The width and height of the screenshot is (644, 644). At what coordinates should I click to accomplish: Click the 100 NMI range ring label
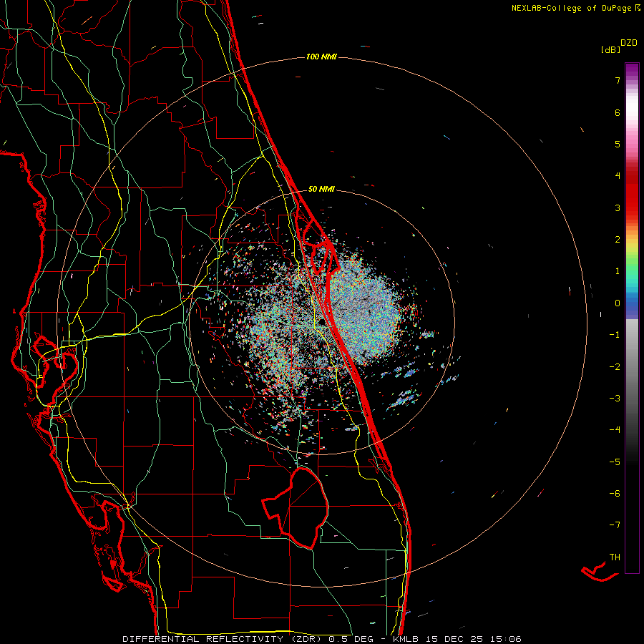click(x=321, y=57)
